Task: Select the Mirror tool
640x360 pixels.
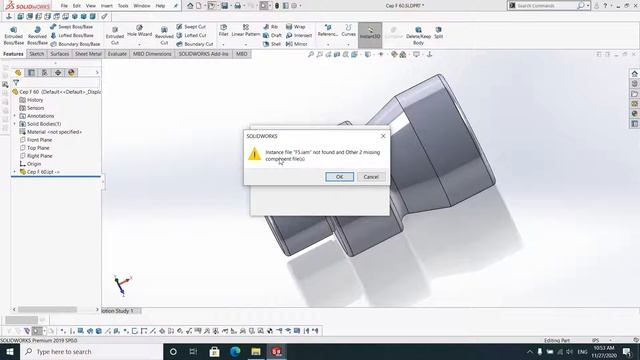Action: tap(296, 44)
